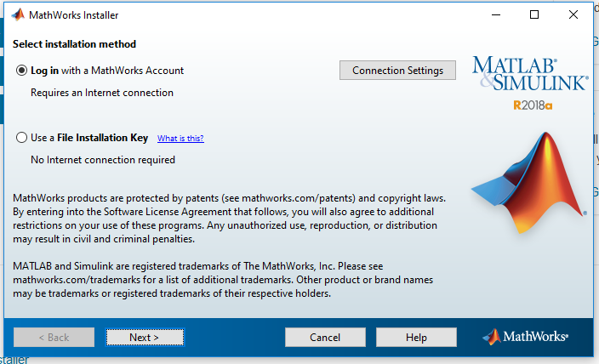Click the large MATLAB membrane logo graphic
Image resolution: width=599 pixels, height=364 pixels.
click(529, 183)
